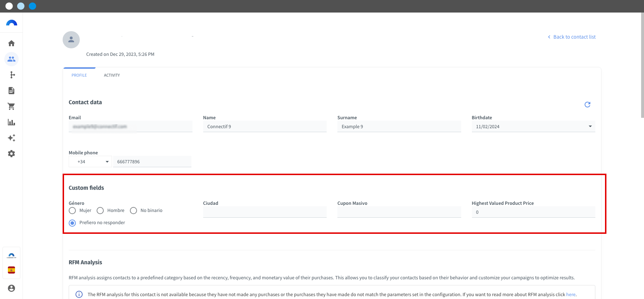The image size is (644, 299).
Task: Click the 'Created on Dec 29, 2023' text
Action: tap(120, 54)
